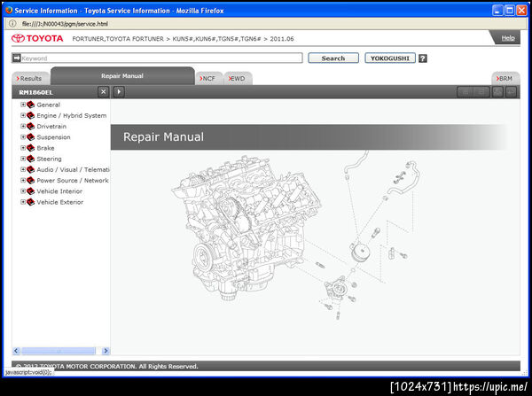Click the book icon beside Drivetrain
The height and width of the screenshot is (396, 532).
(x=30, y=127)
